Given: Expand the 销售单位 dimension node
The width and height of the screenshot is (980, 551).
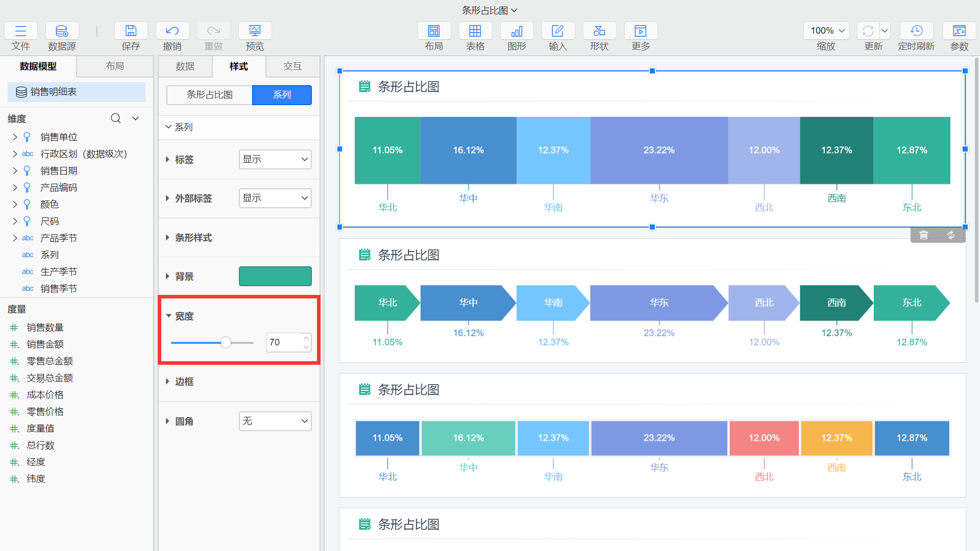Looking at the screenshot, I should (15, 137).
